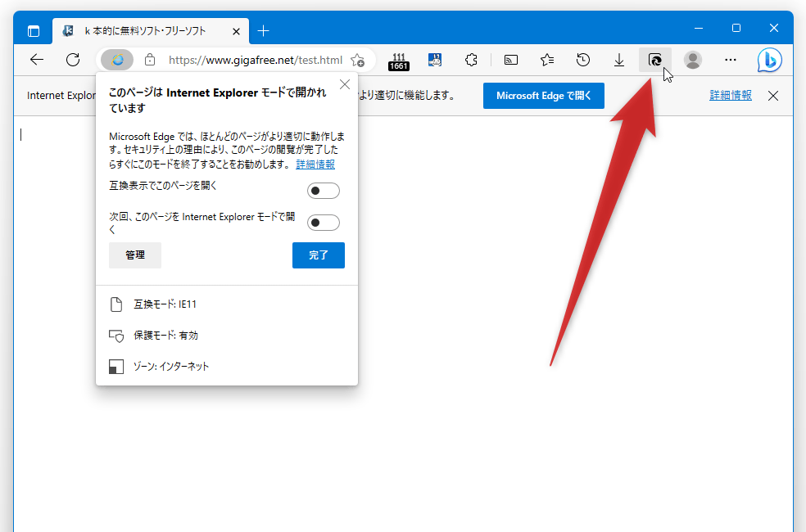
Task: Click the shield icon beside 保護モード
Action: (116, 336)
